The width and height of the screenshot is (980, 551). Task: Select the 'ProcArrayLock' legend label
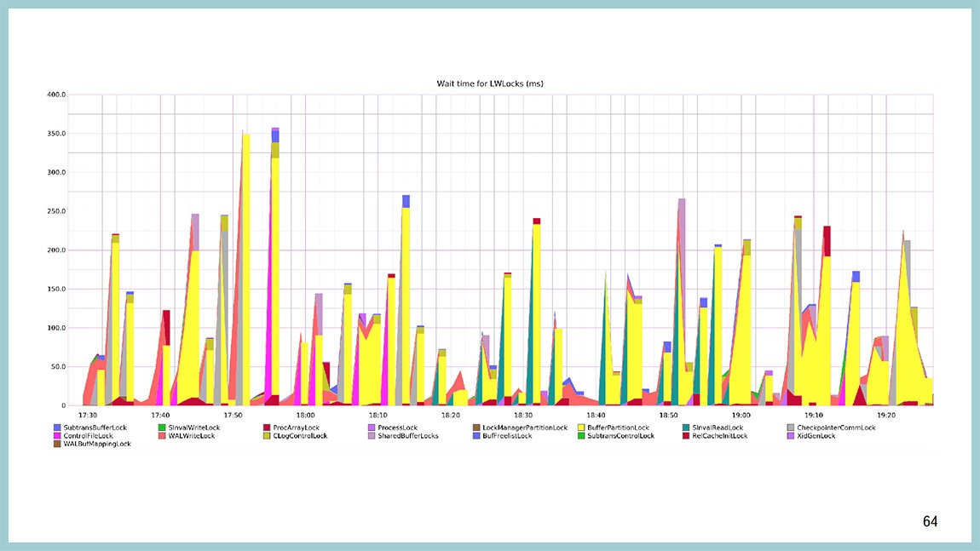297,428
